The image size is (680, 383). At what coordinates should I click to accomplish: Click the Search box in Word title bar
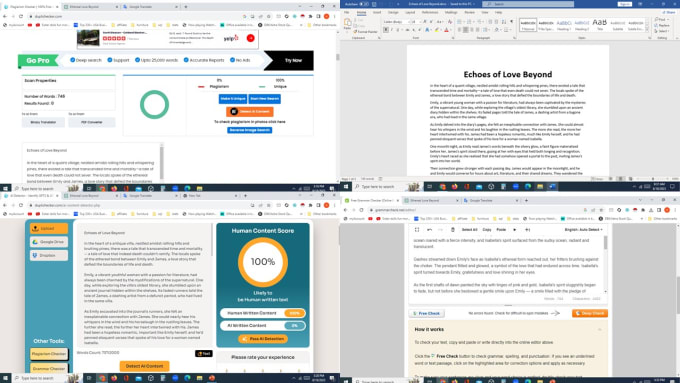pos(528,4)
